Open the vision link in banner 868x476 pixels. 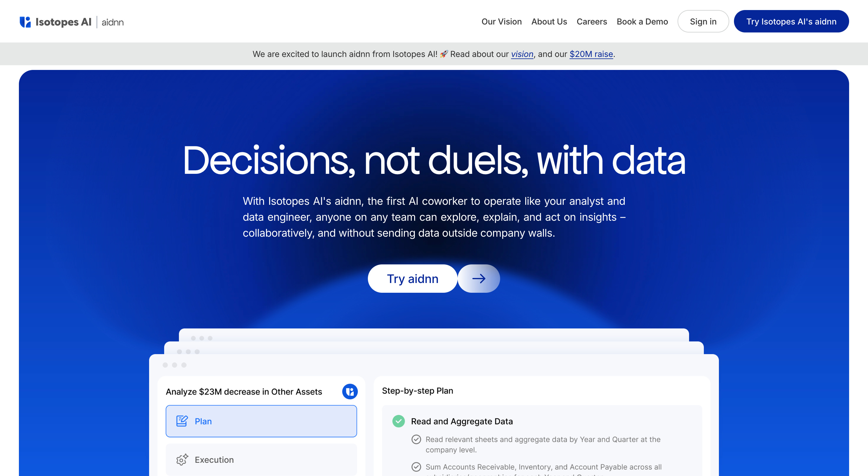click(x=522, y=54)
